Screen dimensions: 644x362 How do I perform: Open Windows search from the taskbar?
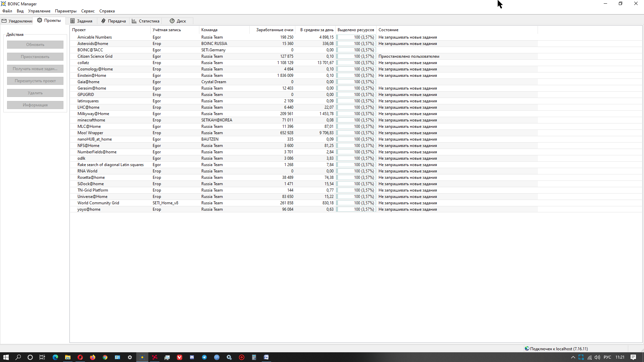point(18,357)
